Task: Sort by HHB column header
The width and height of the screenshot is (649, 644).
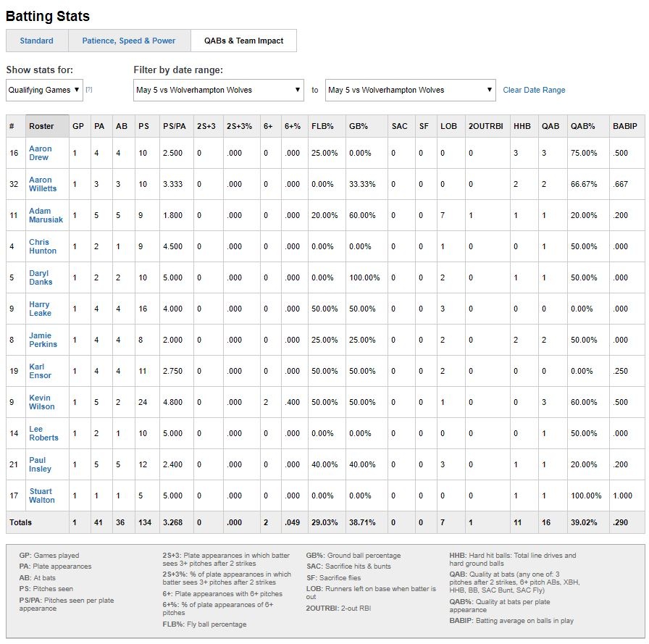Action: (x=524, y=126)
